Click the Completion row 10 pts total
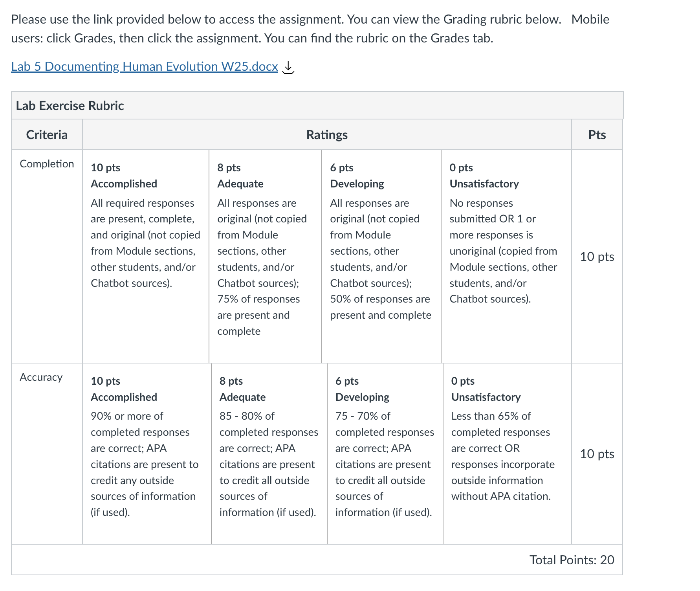The height and width of the screenshot is (591, 700). pyautogui.click(x=597, y=257)
